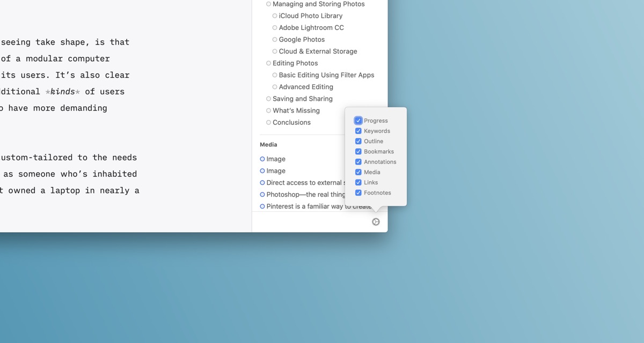Go to Google Photos outline entry
Image resolution: width=644 pixels, height=343 pixels.
(302, 40)
